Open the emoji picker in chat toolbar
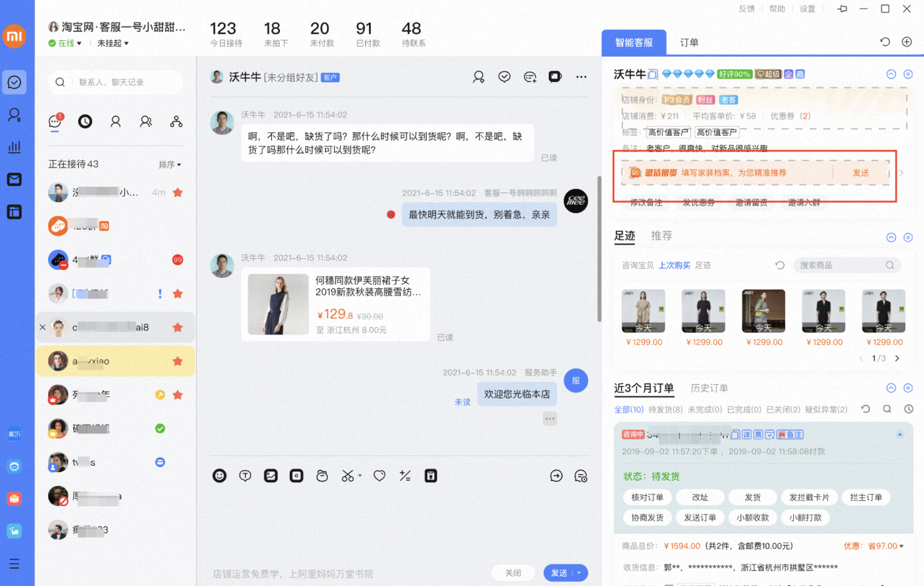 tap(219, 476)
